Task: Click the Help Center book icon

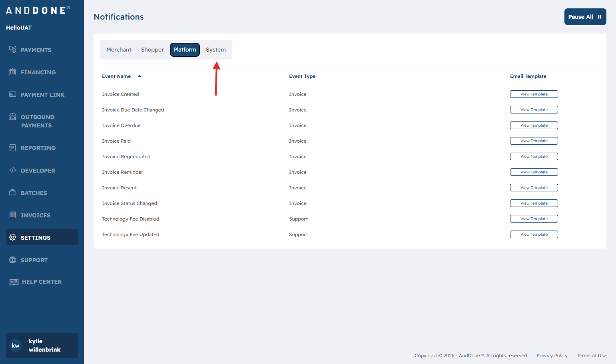Action: 14,282
